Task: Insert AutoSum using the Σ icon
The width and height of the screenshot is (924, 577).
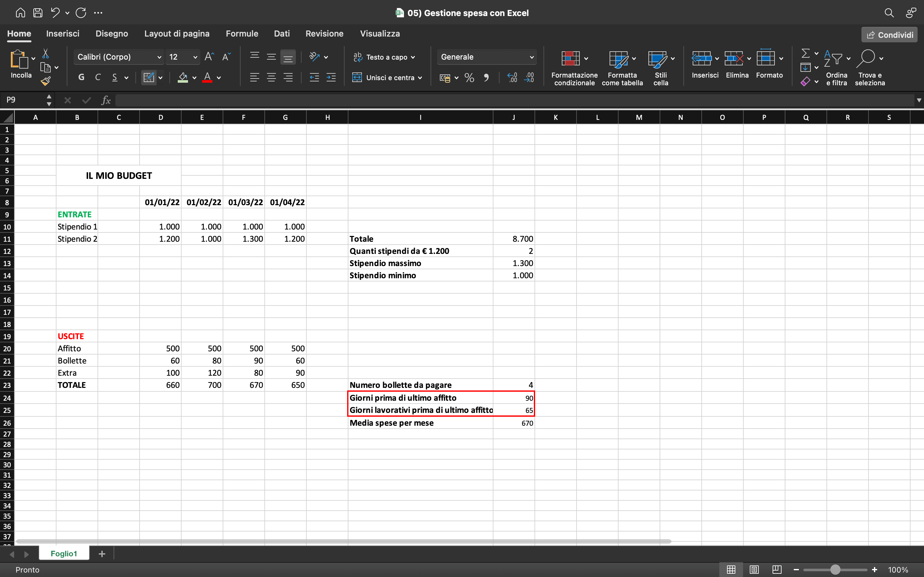Action: (x=805, y=54)
